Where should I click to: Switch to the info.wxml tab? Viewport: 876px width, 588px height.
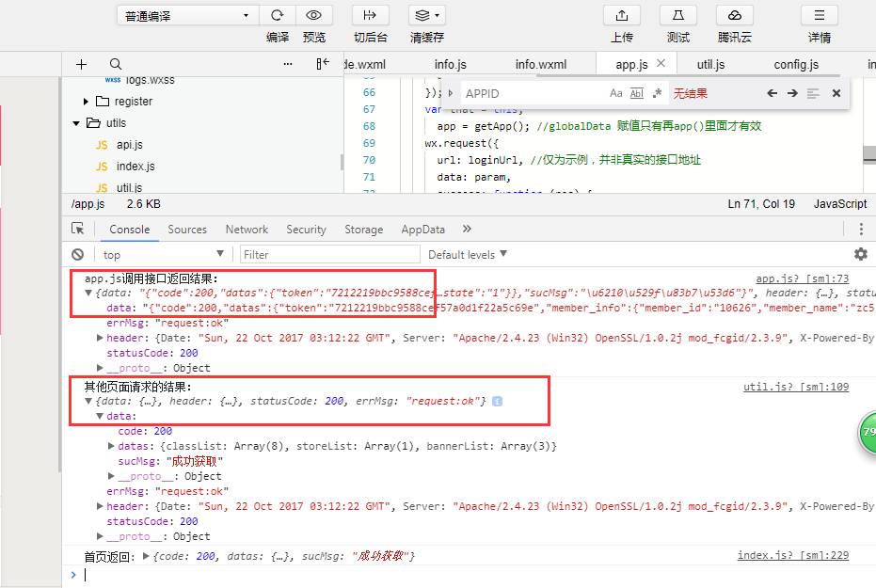541,64
